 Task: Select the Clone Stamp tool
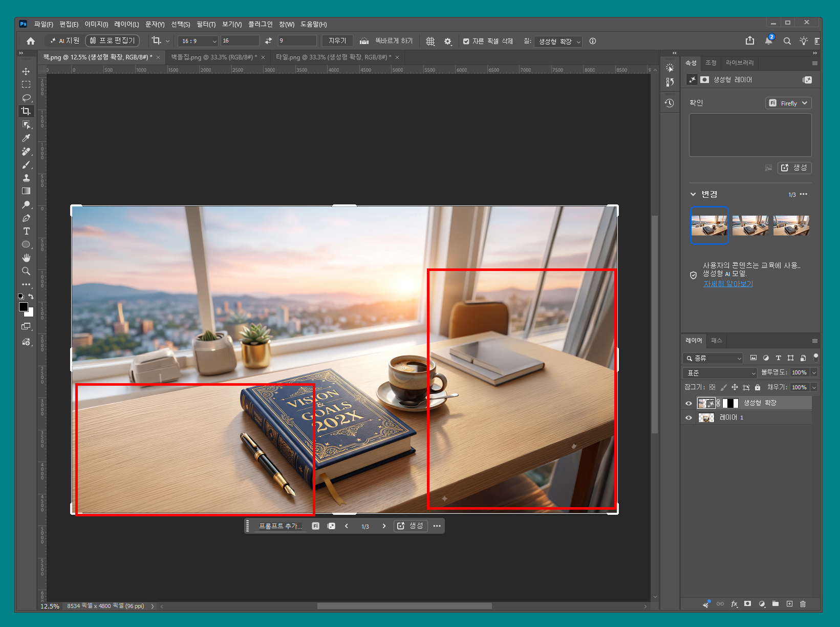point(26,178)
